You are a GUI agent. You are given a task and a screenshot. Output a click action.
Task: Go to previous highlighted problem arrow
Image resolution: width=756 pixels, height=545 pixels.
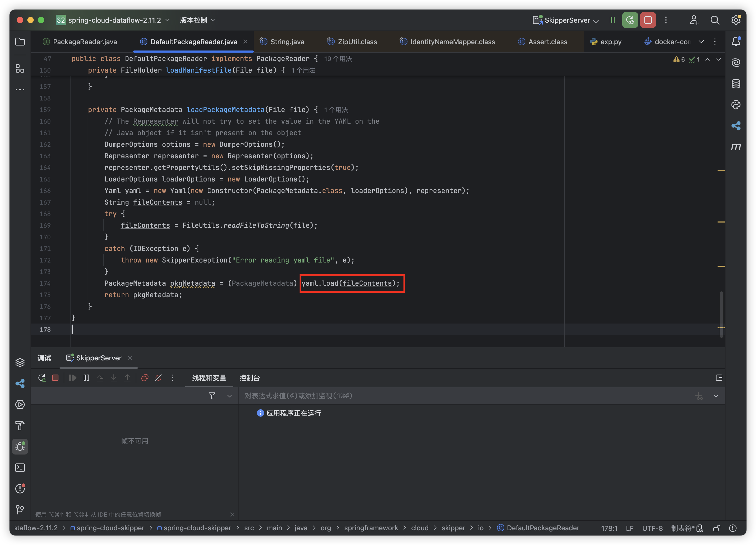pos(707,59)
